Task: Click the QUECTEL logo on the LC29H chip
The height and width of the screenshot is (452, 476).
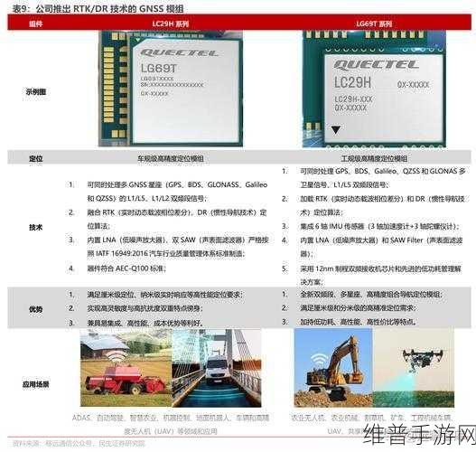Action: coord(376,64)
